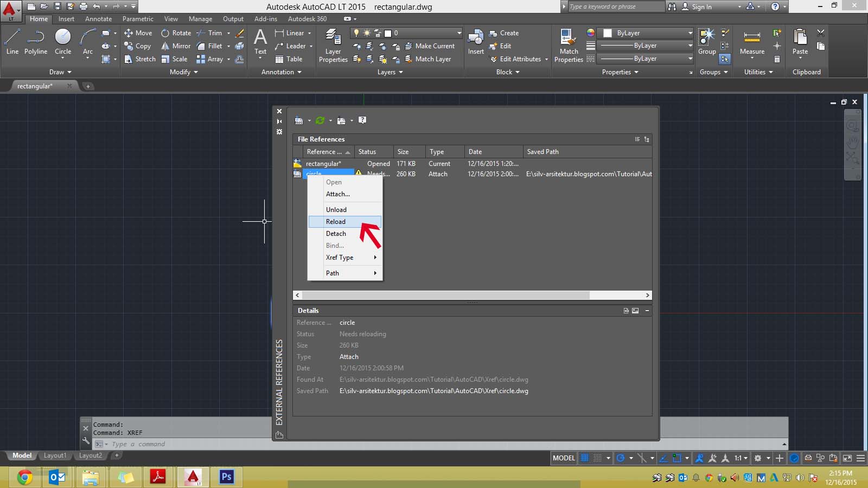Viewport: 868px width, 488px height.
Task: Click the Erase tool icon
Action: point(240,33)
